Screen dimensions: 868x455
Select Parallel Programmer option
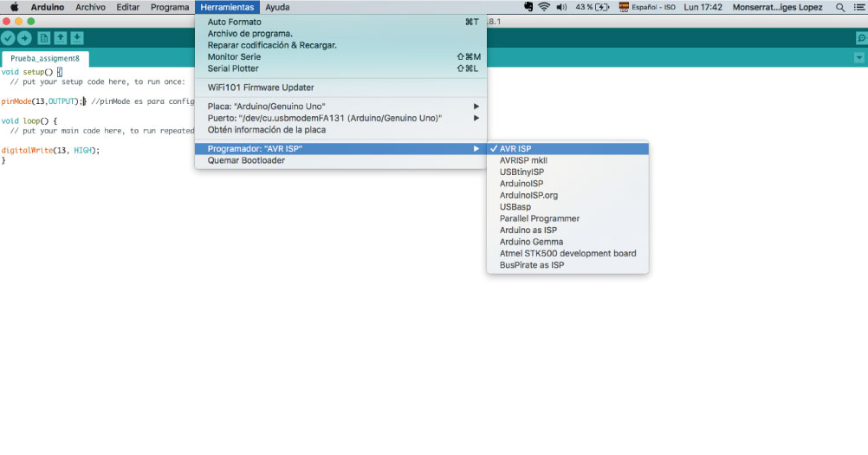coord(567,218)
